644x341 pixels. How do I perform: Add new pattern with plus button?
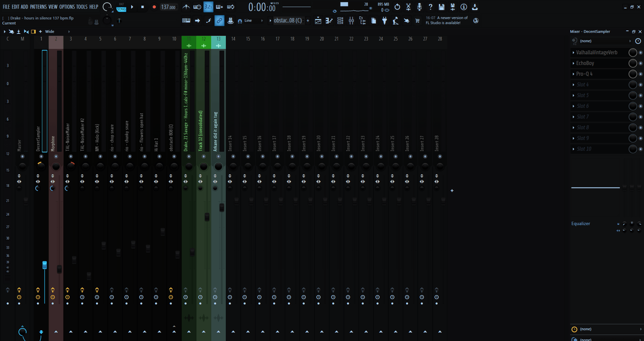pos(308,21)
